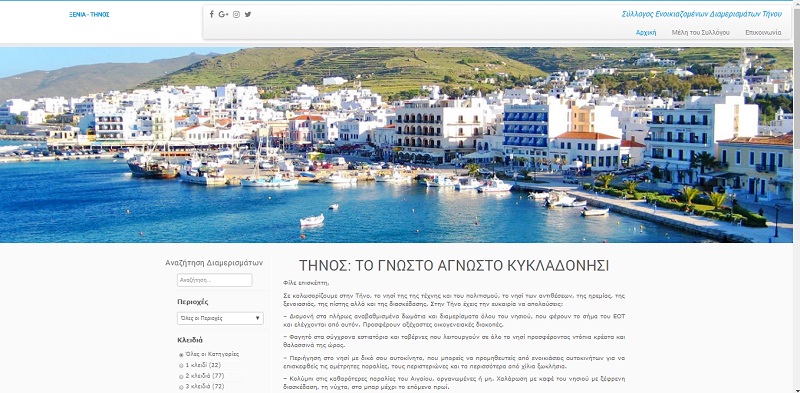Select the Όλες οι Κατηγορίες radio button
This screenshot has width=800, height=393.
pos(181,355)
